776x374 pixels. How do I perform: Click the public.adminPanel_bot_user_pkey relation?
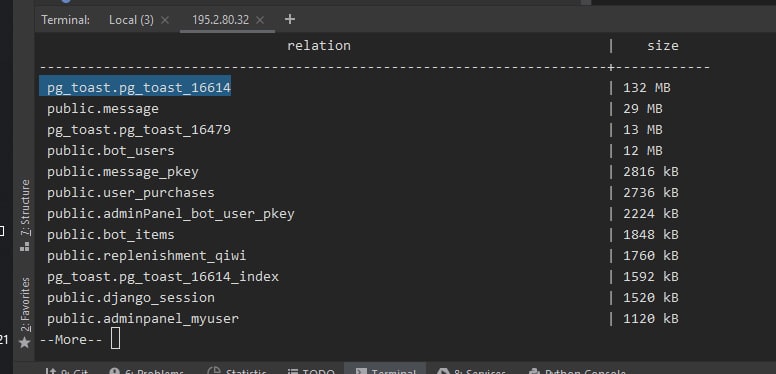[x=171, y=214]
